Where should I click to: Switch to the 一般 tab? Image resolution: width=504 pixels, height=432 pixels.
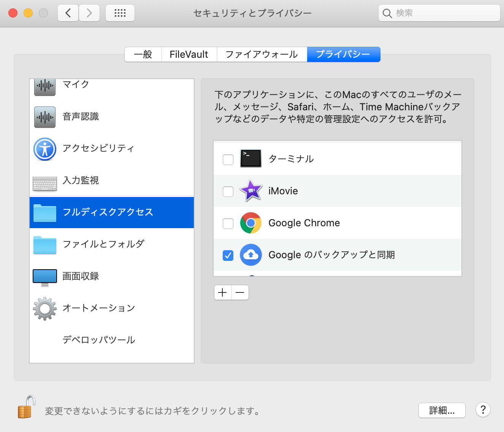143,54
